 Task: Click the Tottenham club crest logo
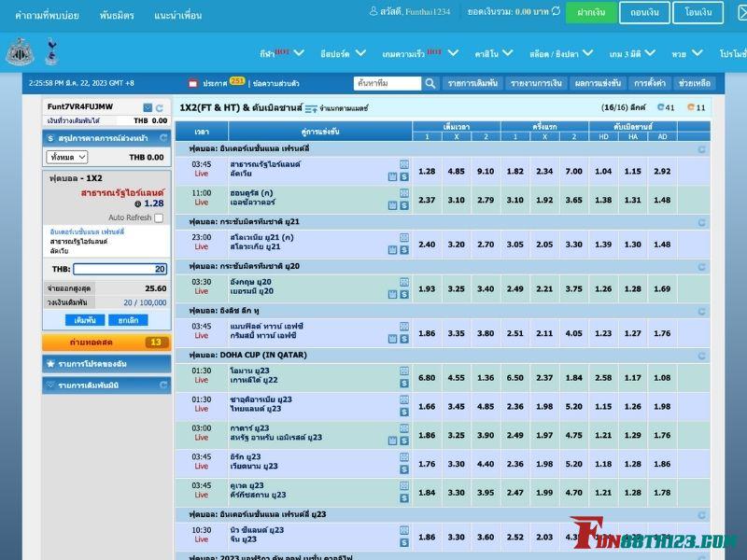pos(51,51)
